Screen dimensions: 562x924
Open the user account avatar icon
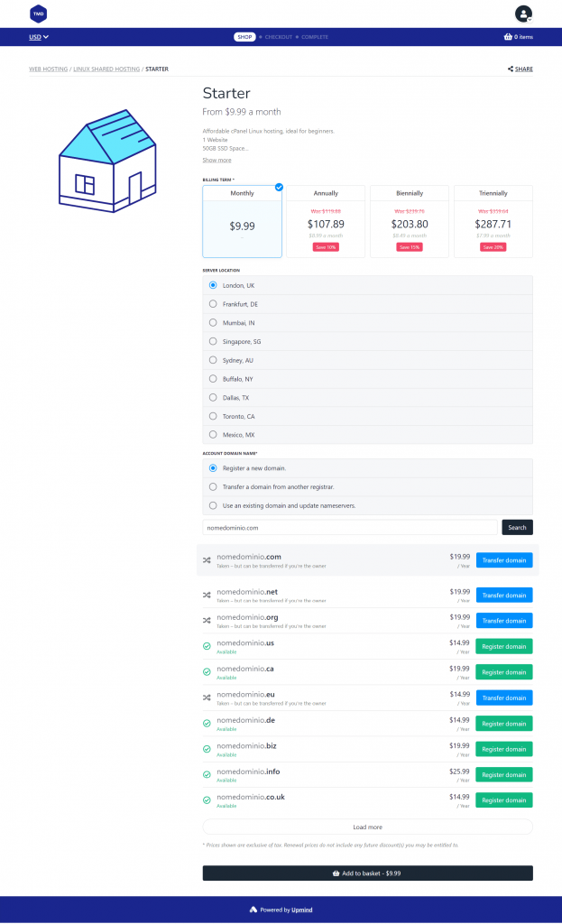523,14
